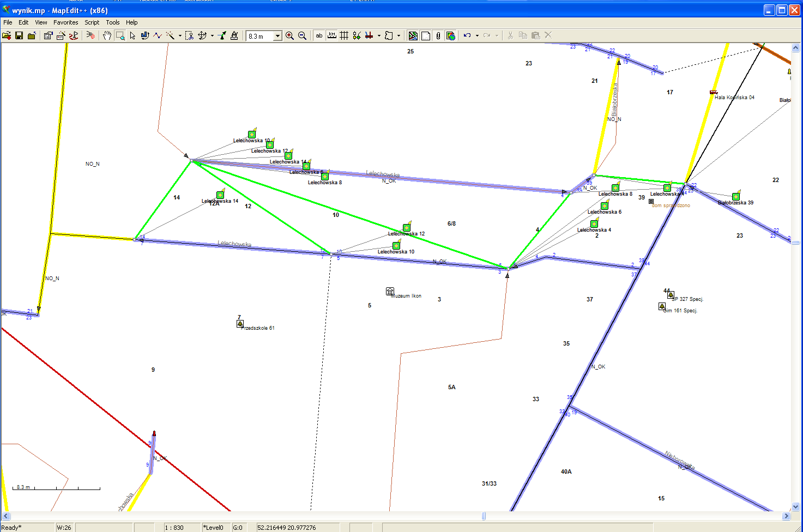This screenshot has width=803, height=532.
Task: Open the Script menu
Action: (x=92, y=22)
